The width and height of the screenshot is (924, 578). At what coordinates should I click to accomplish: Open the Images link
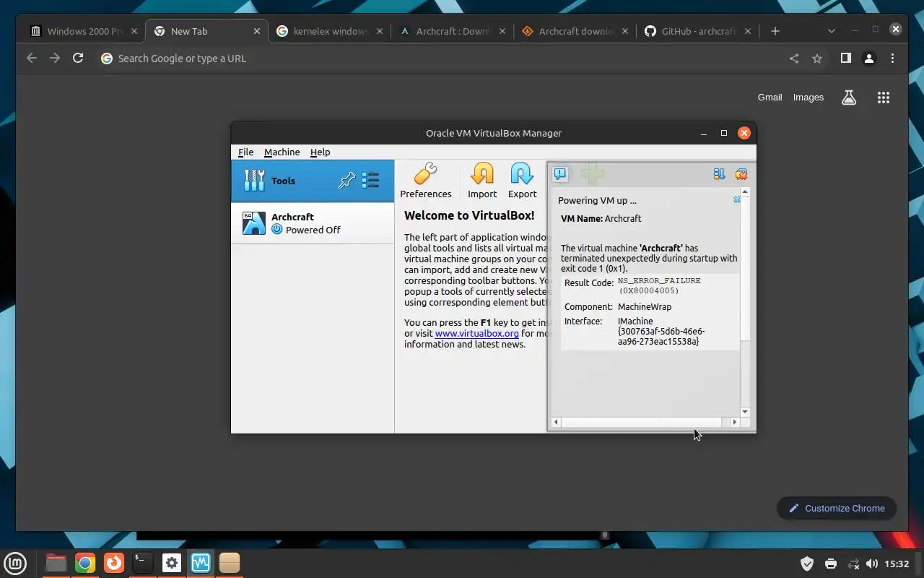point(808,98)
